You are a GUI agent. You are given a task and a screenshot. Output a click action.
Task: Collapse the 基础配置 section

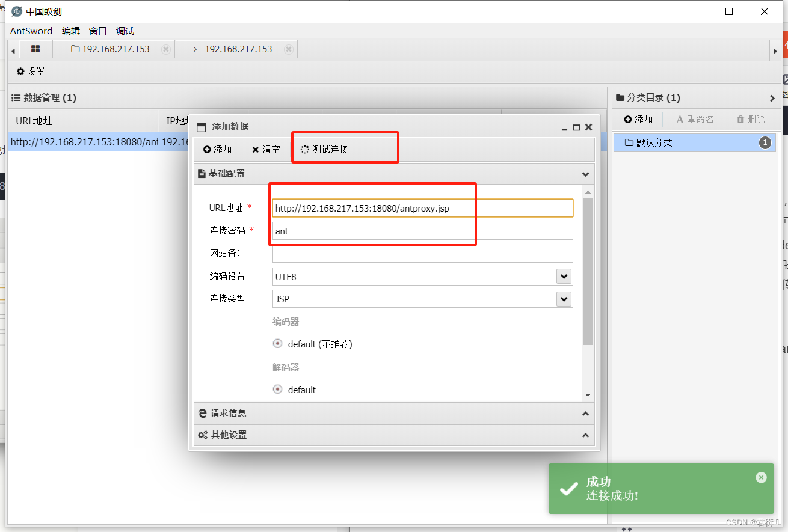pyautogui.click(x=585, y=174)
